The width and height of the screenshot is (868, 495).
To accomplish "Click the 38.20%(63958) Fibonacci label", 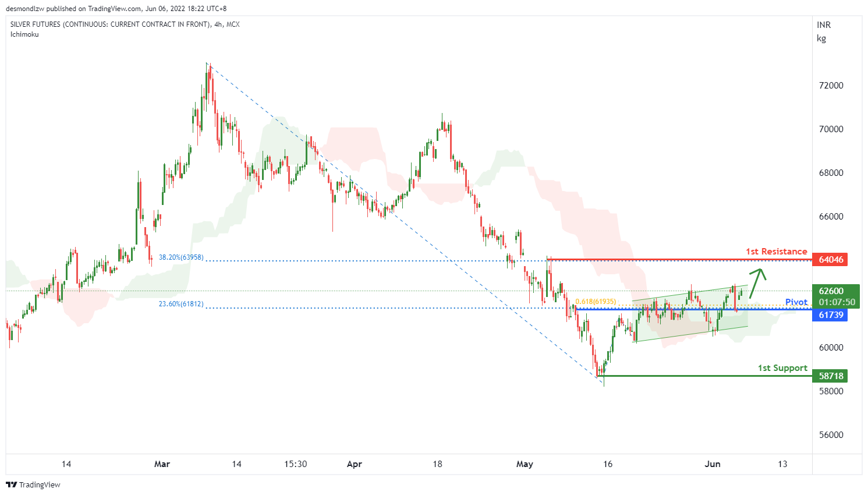I will [181, 257].
